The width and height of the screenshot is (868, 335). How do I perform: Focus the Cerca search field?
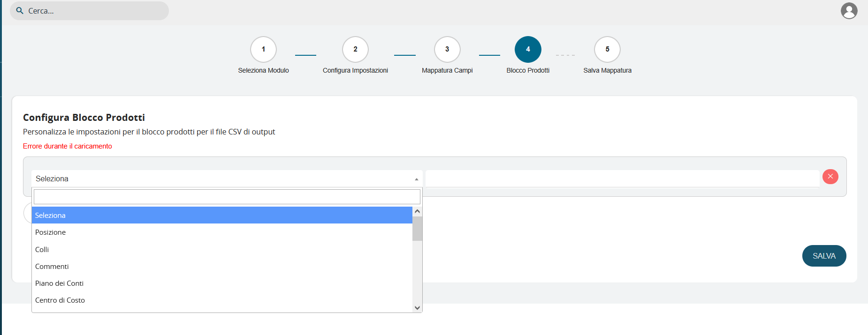click(94, 11)
